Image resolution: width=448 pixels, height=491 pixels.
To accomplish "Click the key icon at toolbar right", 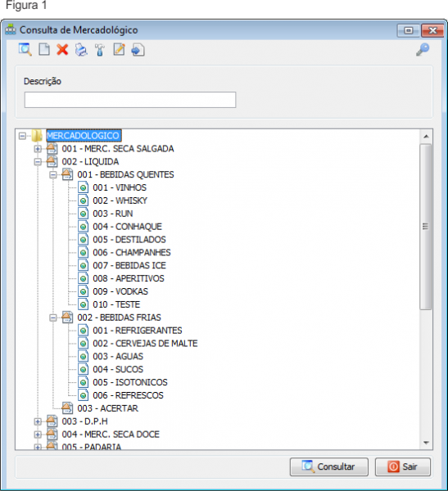I will (423, 49).
